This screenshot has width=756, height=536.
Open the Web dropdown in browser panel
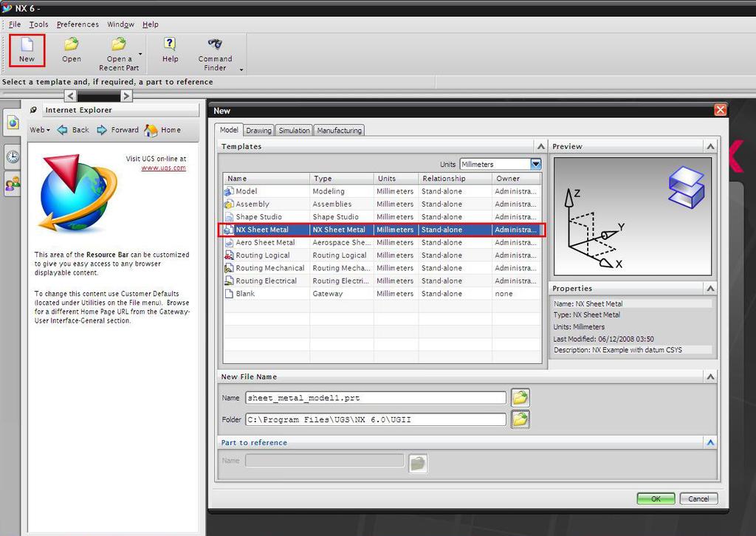(40, 130)
